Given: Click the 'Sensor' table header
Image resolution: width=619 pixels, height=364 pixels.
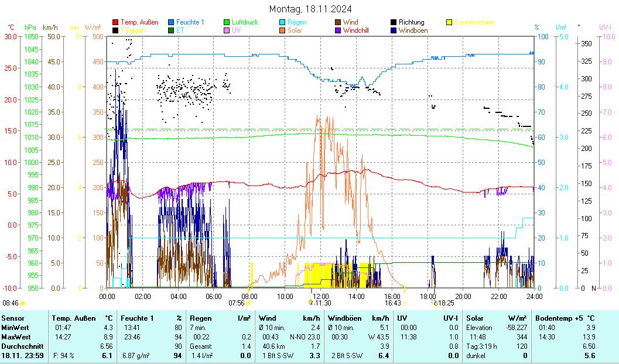Looking at the screenshot, I should (13, 318).
